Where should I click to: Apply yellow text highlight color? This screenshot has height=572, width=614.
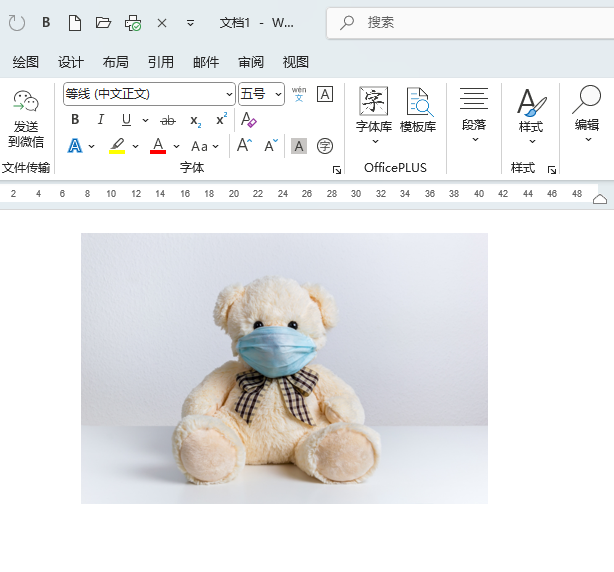point(117,146)
